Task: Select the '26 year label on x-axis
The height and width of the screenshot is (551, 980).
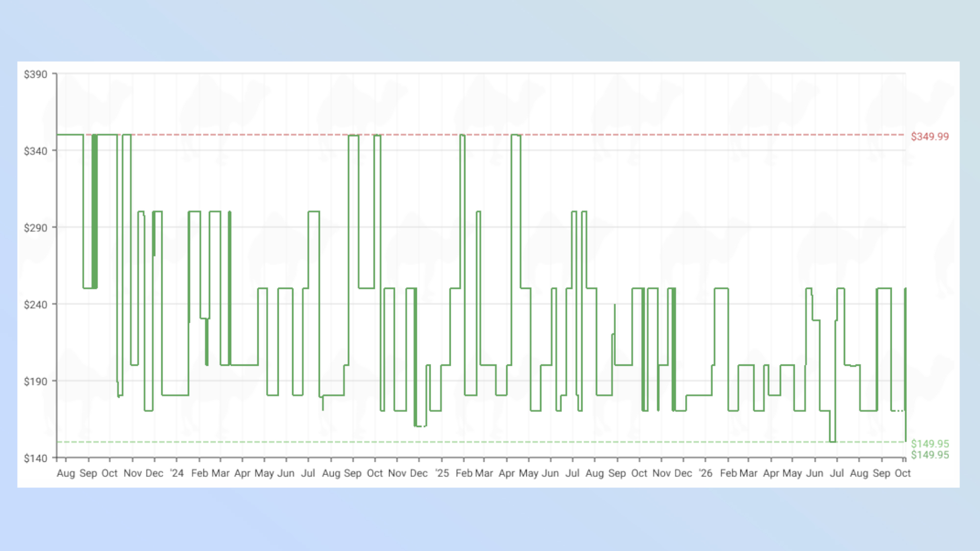Action: click(706, 473)
